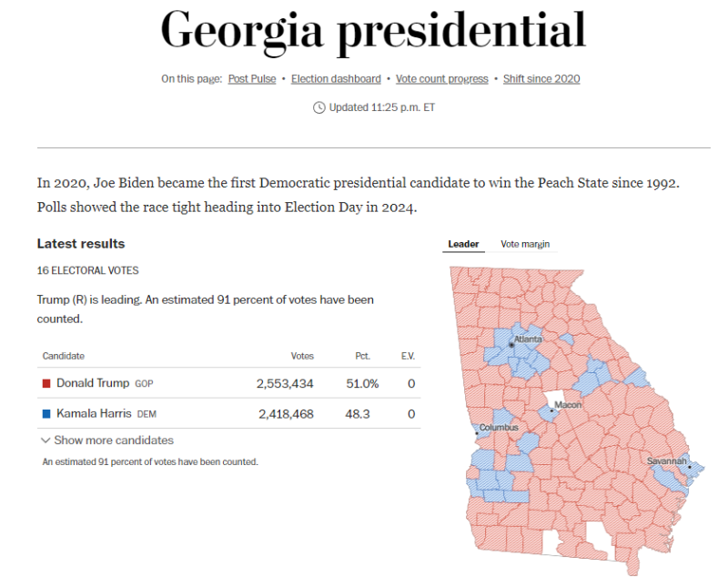Click the chevron next to Show more candidates

coord(45,440)
